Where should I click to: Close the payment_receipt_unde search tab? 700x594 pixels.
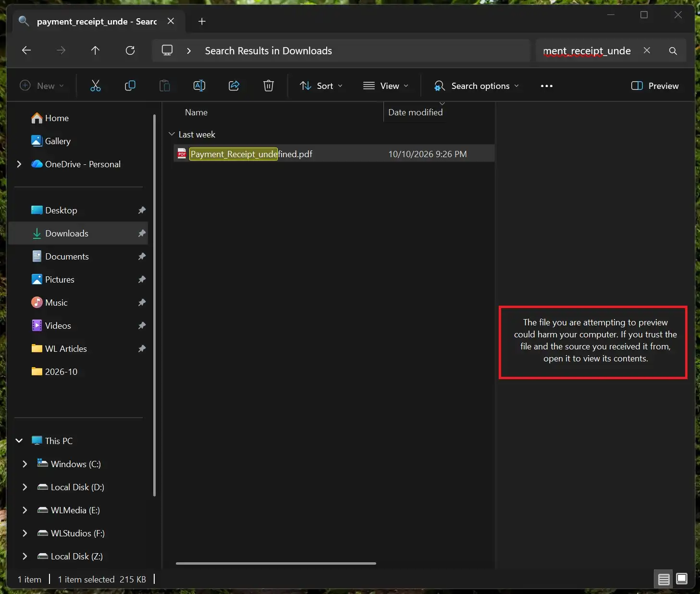coord(171,21)
